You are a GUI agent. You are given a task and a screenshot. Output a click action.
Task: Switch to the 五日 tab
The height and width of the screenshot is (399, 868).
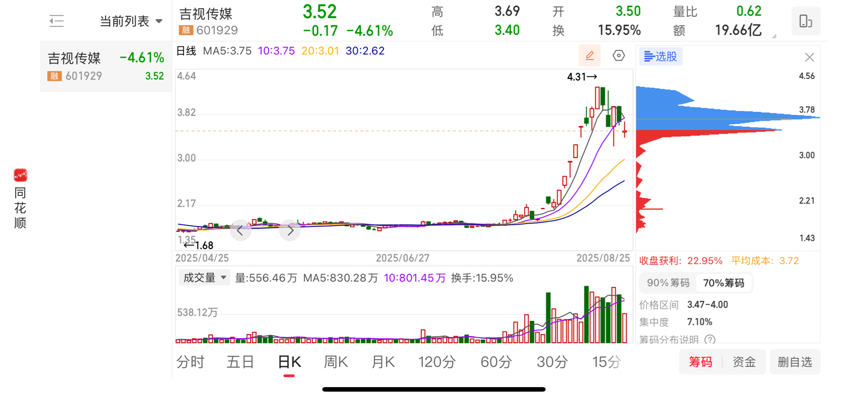[x=240, y=362]
